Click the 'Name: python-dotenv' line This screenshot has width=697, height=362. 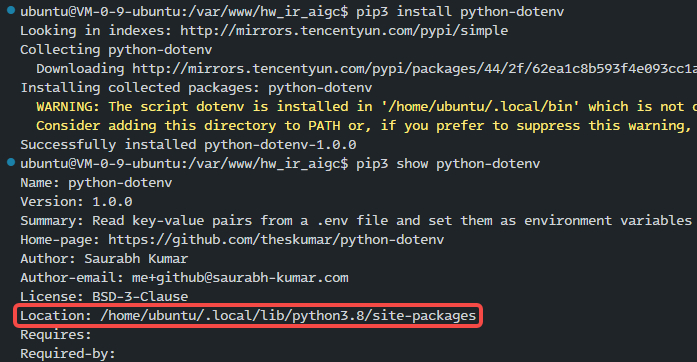point(96,183)
